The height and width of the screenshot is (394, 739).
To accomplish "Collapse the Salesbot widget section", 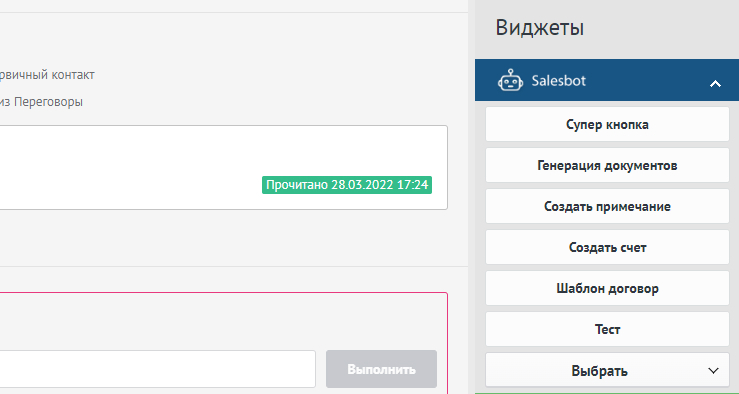I will click(715, 84).
